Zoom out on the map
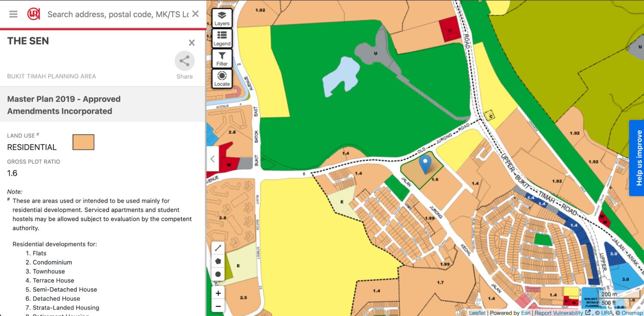Image resolution: width=644 pixels, height=316 pixels. pyautogui.click(x=218, y=306)
